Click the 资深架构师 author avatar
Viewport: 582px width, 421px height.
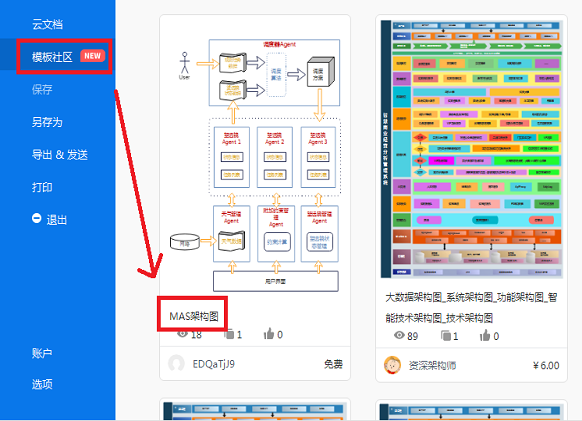click(392, 365)
